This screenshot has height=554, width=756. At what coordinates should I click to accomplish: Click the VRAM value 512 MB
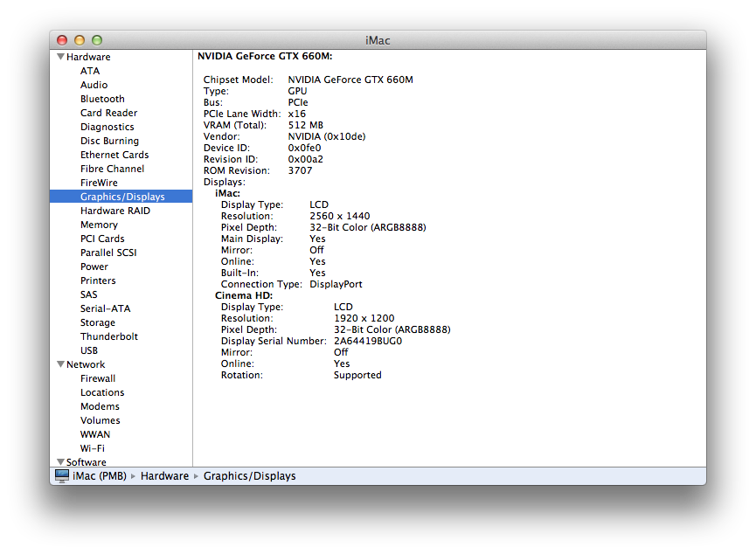click(x=306, y=125)
